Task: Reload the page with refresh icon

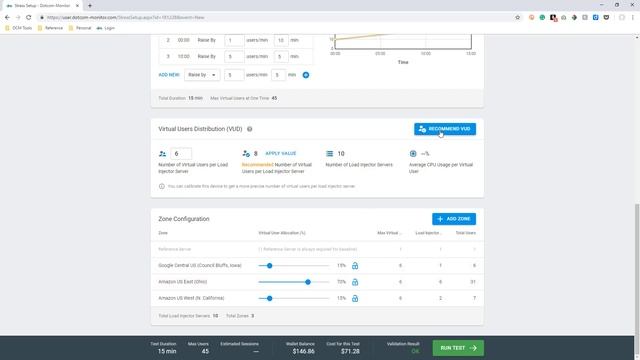Action: pos(29,18)
